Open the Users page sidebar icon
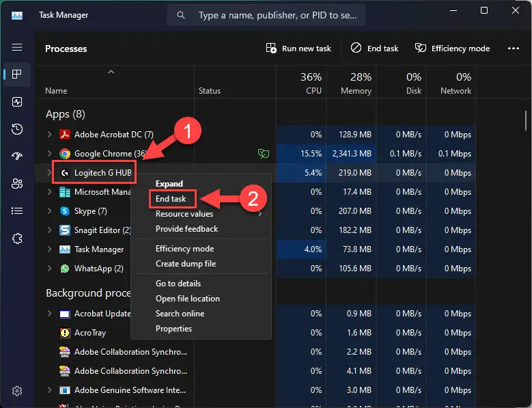 pyautogui.click(x=17, y=184)
